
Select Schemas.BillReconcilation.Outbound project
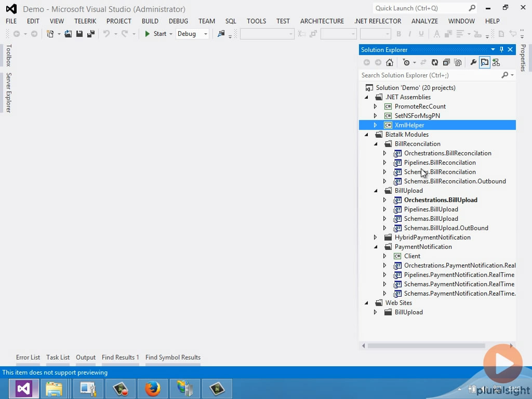455,181
